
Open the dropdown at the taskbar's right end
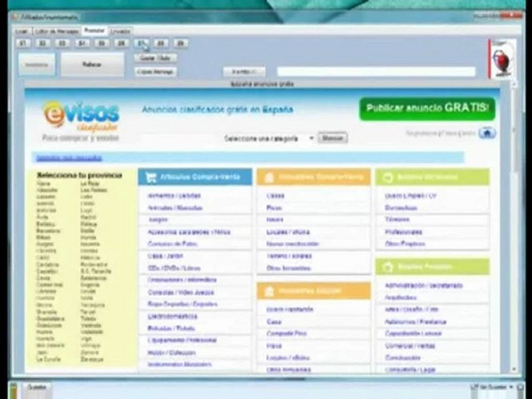point(511,387)
